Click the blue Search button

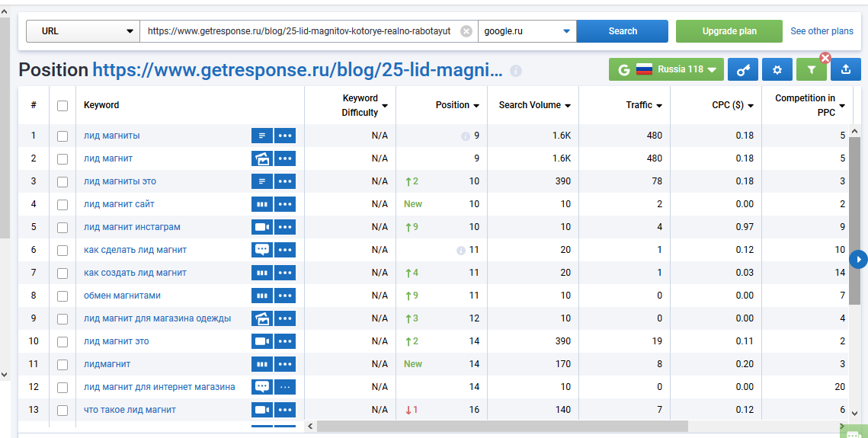622,31
